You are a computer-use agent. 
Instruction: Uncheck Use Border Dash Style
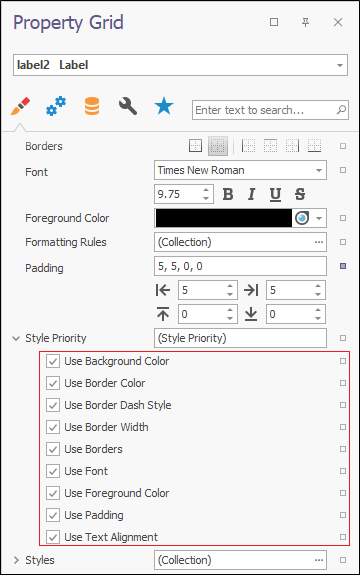[53, 405]
